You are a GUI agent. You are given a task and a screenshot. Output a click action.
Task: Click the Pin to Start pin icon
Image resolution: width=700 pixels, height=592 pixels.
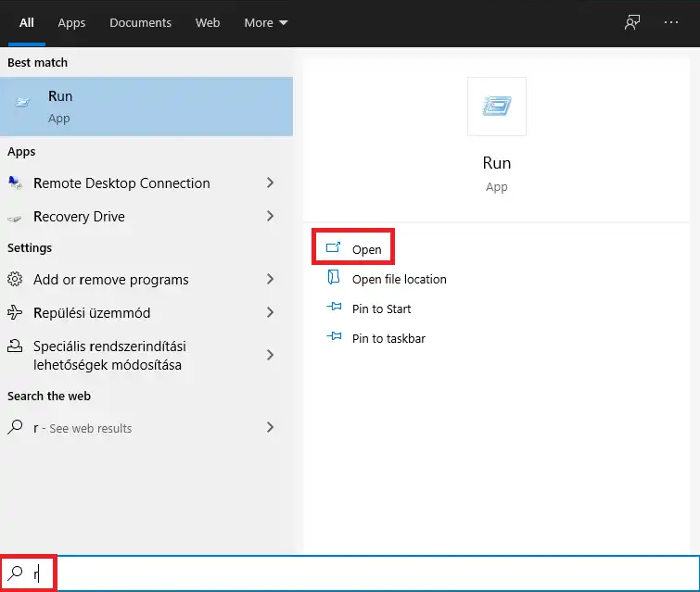(334, 307)
